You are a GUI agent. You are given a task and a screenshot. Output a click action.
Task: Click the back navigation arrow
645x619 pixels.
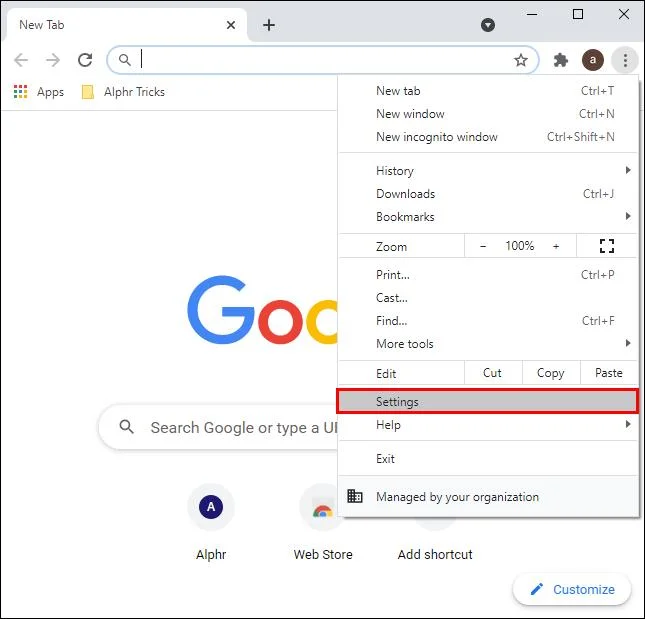point(21,60)
